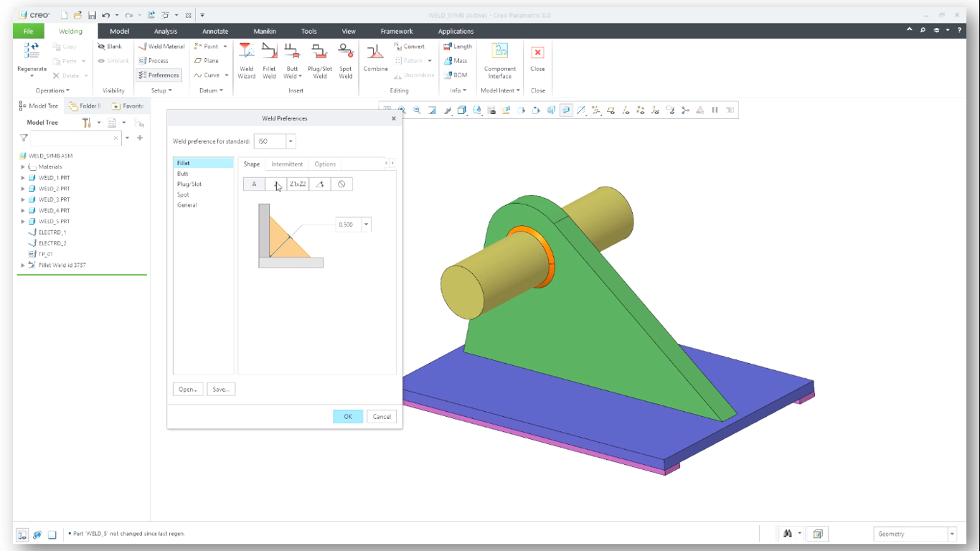Click the Save button in Weld Preferences
This screenshot has width=980, height=551.
221,388
